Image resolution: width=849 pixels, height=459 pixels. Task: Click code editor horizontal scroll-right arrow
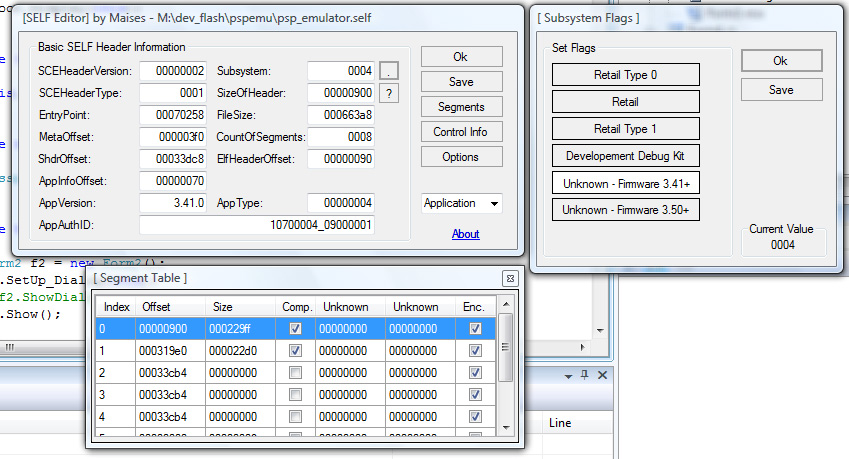point(583,347)
